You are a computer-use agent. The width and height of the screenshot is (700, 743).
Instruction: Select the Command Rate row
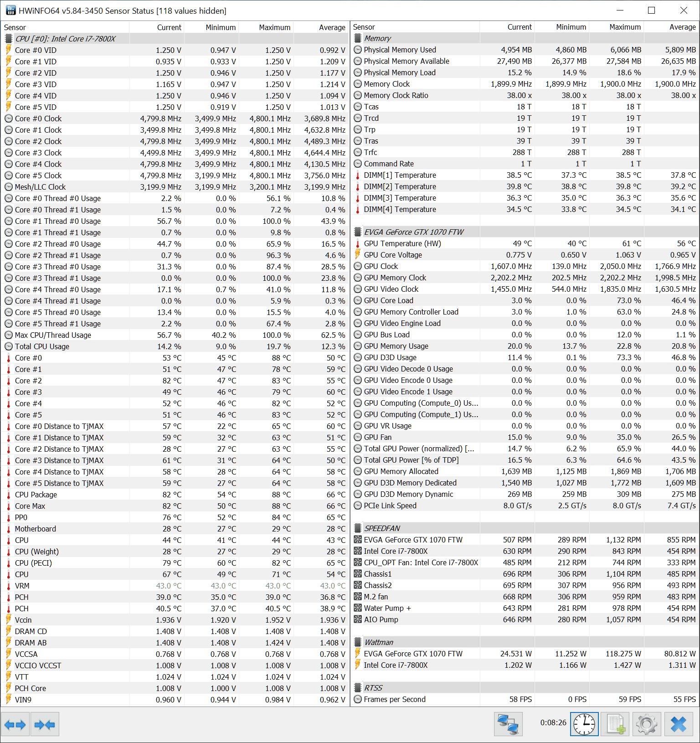pyautogui.click(x=525, y=164)
